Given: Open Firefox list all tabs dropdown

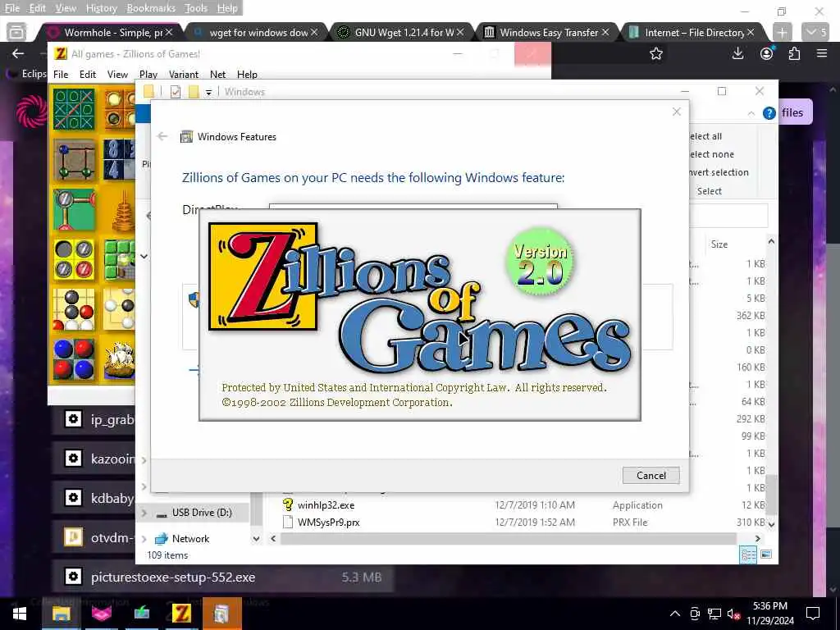Looking at the screenshot, I should pyautogui.click(x=817, y=32).
